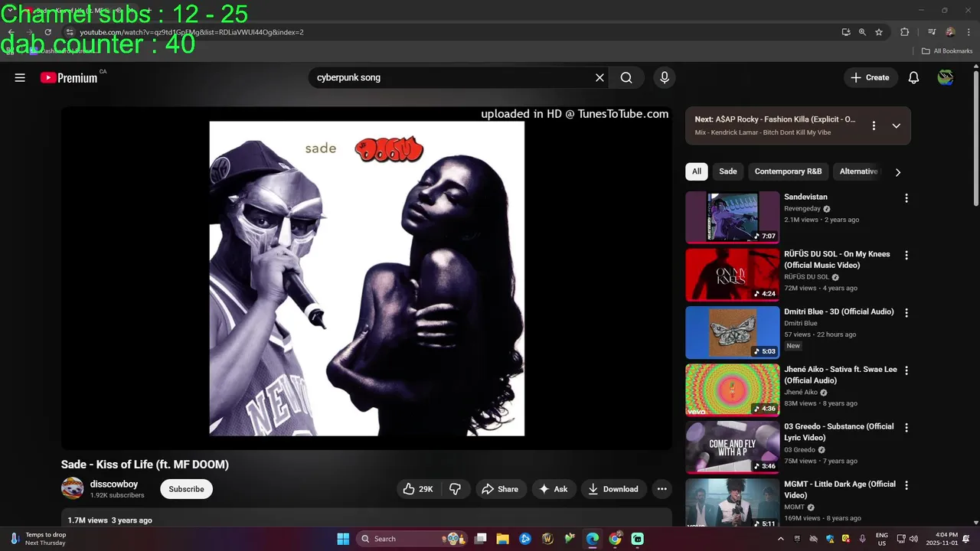980x551 pixels.
Task: Switch to Microsoft Edge in taskbar
Action: [593, 539]
